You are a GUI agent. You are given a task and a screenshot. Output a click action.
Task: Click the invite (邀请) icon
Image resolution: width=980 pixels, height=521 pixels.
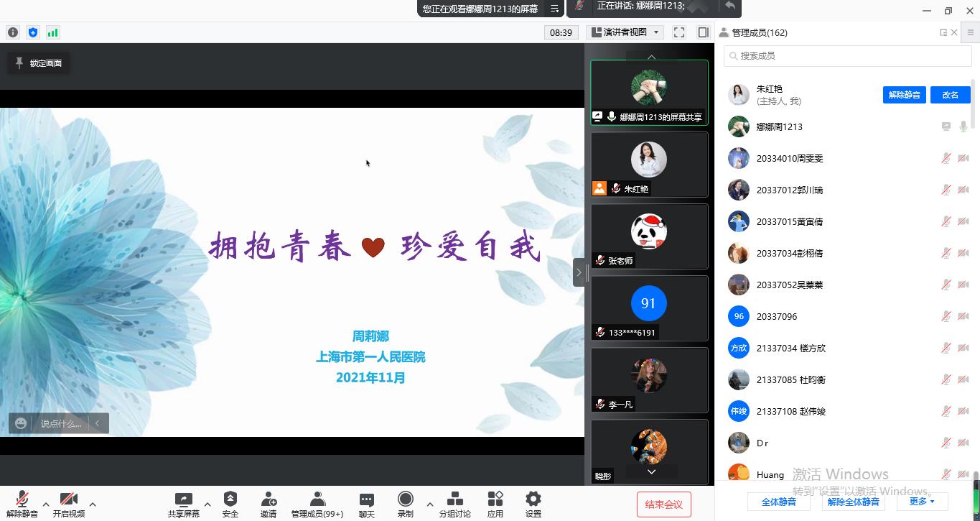click(269, 504)
